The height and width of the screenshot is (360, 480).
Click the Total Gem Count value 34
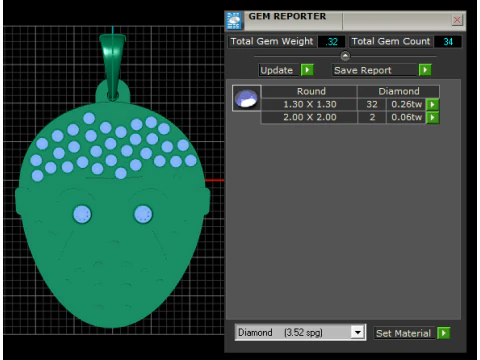(448, 42)
